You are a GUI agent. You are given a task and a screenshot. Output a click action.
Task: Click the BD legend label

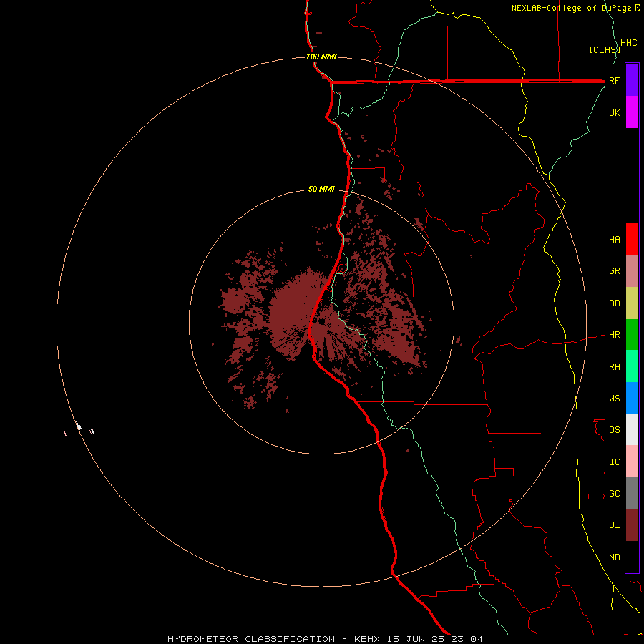[614, 303]
